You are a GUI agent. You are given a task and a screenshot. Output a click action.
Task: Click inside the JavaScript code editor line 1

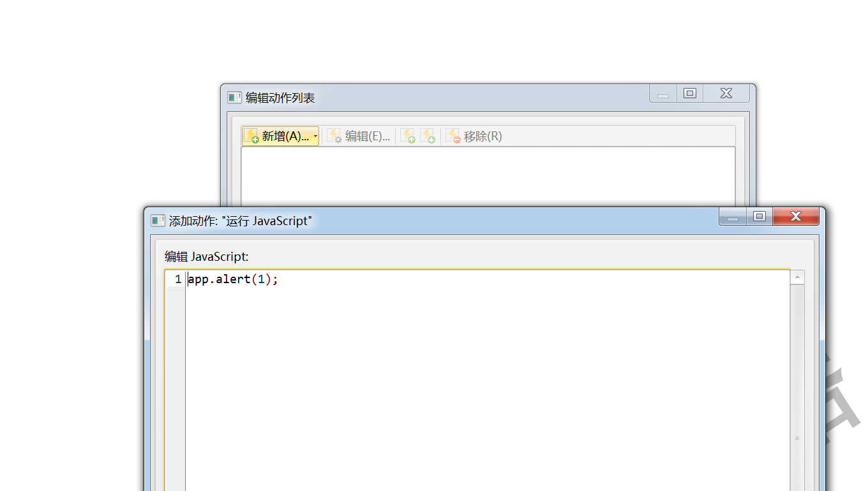(488, 279)
